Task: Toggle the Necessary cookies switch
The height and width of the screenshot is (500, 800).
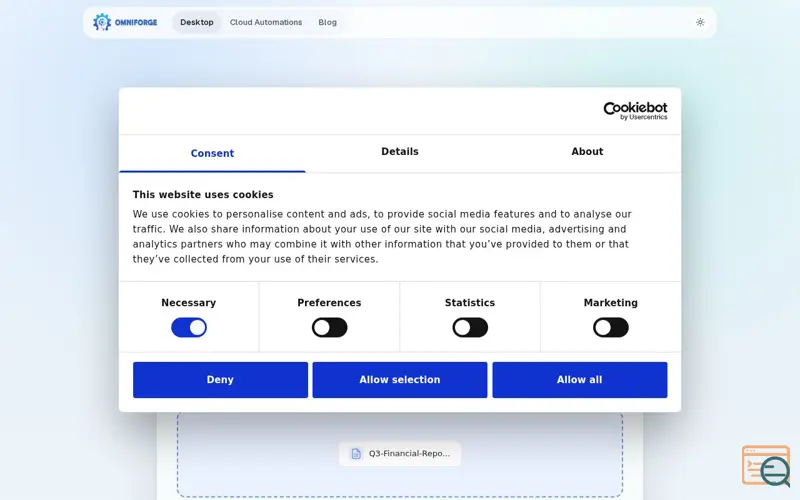Action: pyautogui.click(x=189, y=328)
